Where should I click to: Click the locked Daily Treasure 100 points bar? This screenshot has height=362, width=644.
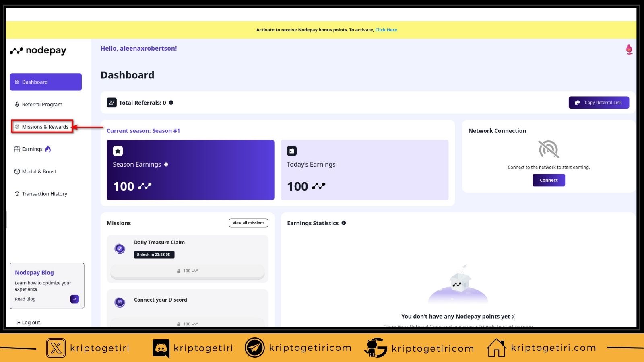(188, 271)
